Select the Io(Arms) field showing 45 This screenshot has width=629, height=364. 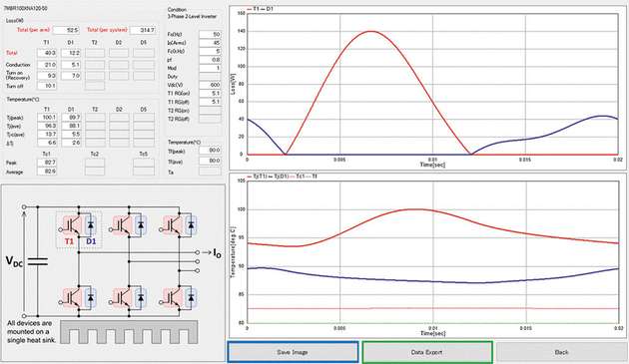tap(211, 43)
